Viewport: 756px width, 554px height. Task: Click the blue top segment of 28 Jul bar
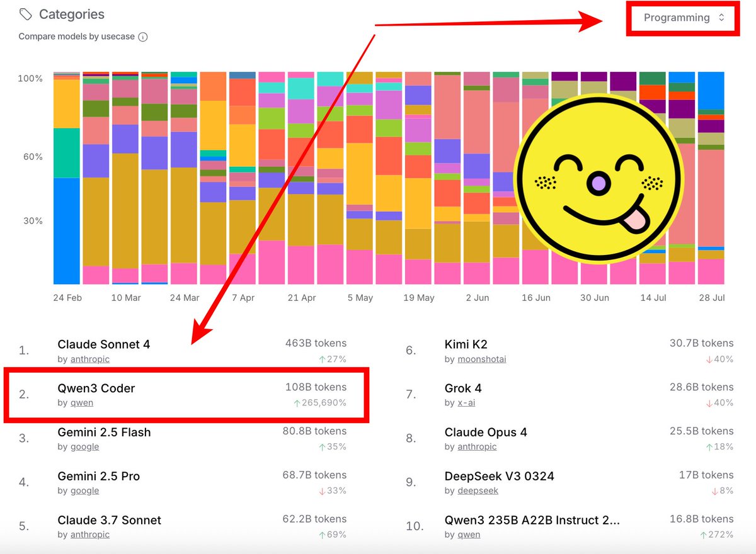(x=711, y=91)
